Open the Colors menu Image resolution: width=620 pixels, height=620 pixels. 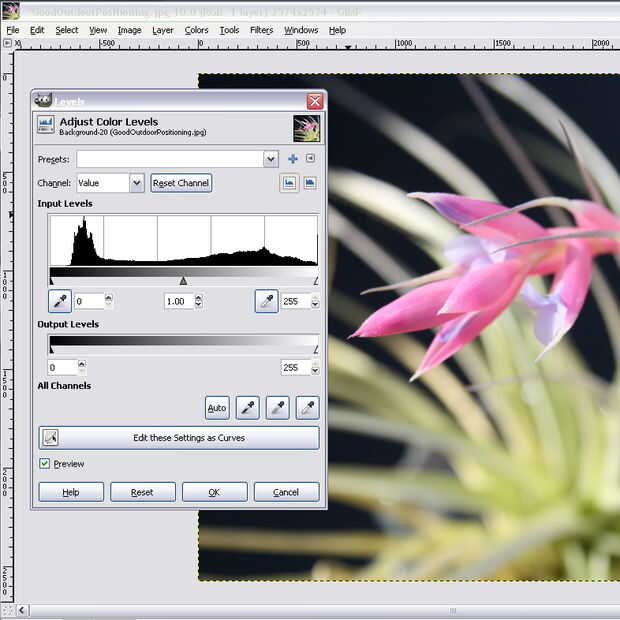click(197, 30)
